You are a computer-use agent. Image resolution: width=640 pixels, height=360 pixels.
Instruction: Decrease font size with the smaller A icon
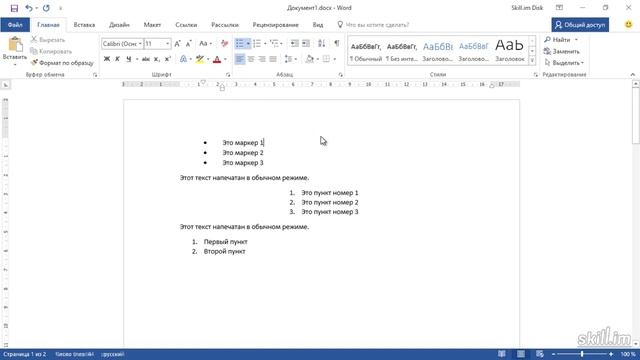pos(189,44)
